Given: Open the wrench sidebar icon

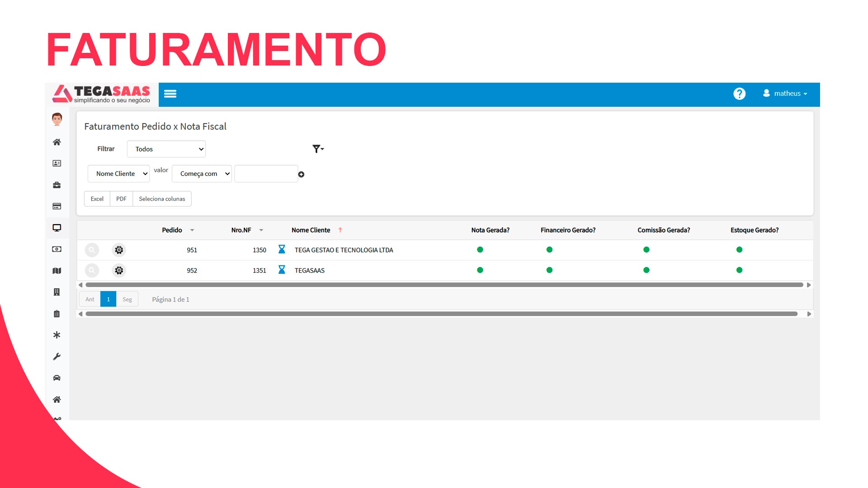Looking at the screenshot, I should click(x=57, y=357).
